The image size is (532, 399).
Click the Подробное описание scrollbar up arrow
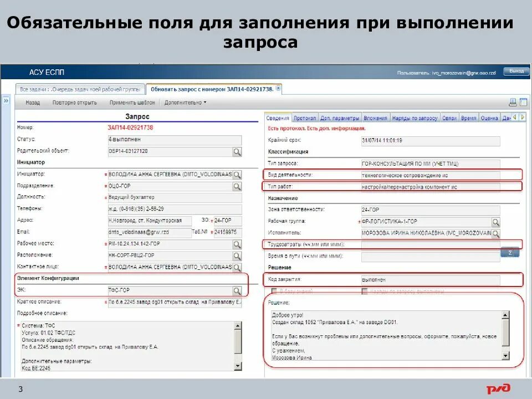(238, 326)
